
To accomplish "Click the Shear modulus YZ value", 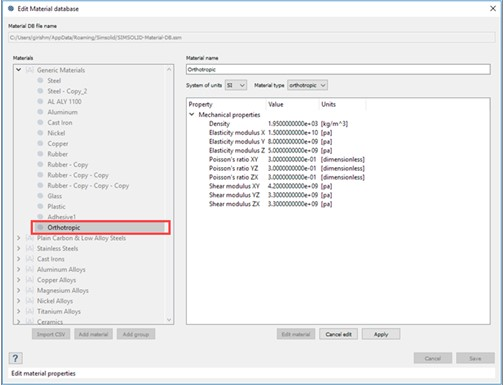I will point(293,195).
